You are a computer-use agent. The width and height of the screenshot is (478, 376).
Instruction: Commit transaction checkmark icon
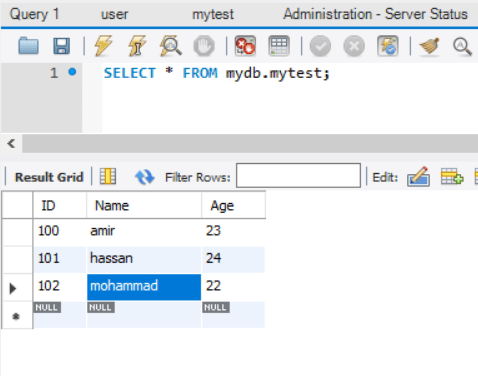click(320, 46)
